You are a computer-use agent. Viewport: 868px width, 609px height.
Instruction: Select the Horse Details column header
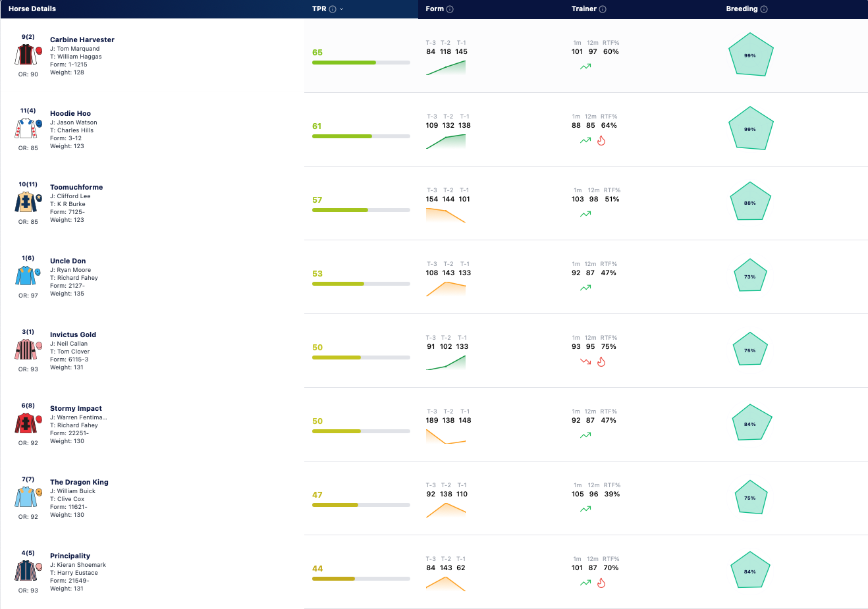(32, 9)
